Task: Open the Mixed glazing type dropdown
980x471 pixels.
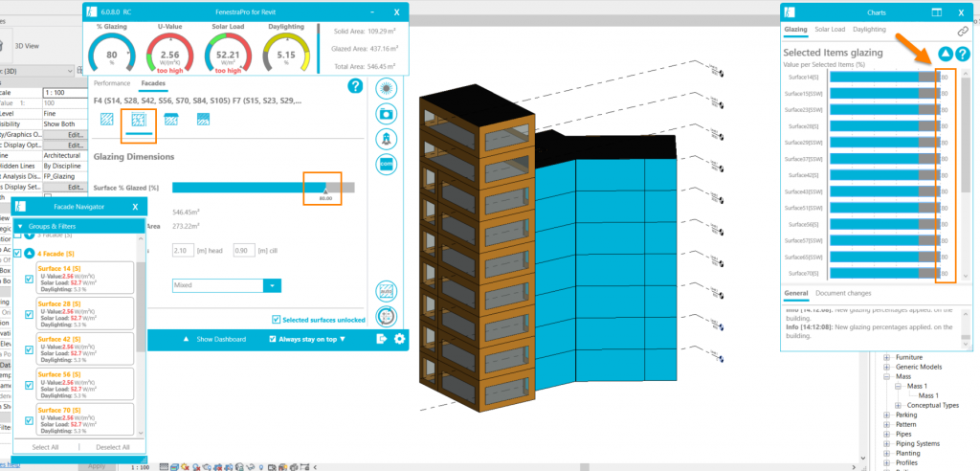Action: pyautogui.click(x=227, y=285)
